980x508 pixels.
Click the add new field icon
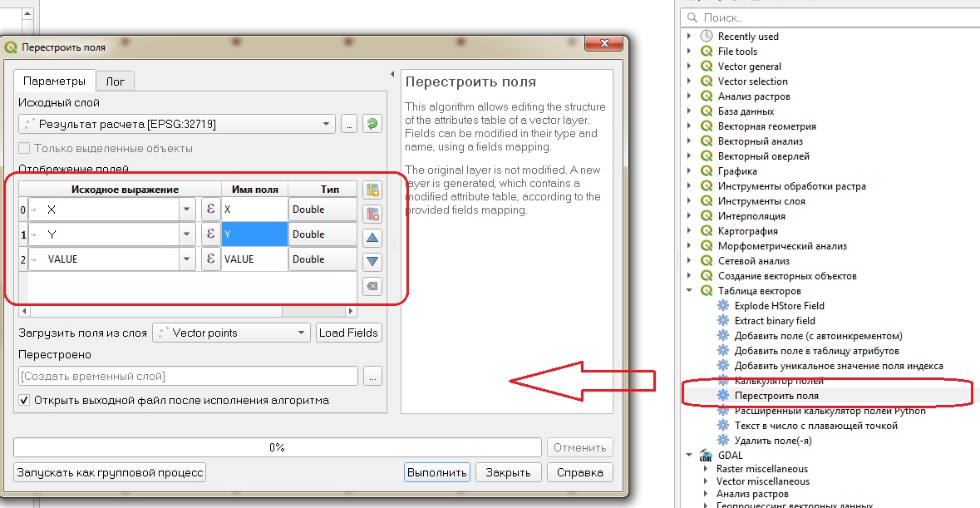coord(372,190)
